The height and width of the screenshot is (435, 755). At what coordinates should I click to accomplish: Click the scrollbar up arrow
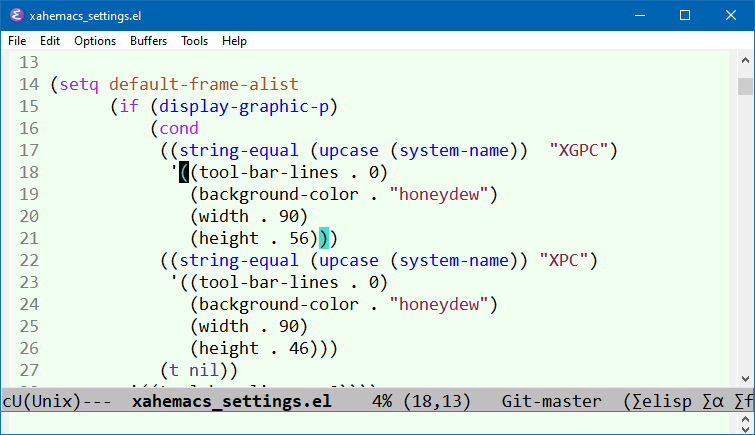[x=745, y=61]
